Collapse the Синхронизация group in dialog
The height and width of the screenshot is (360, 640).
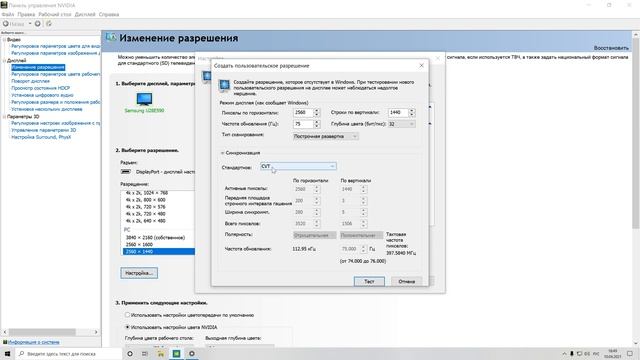coord(222,153)
